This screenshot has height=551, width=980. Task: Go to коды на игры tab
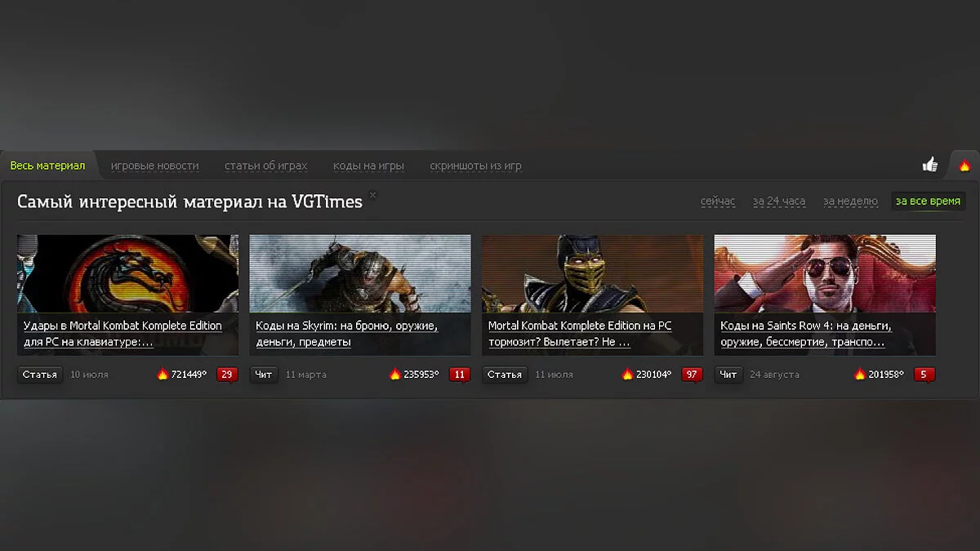click(368, 166)
